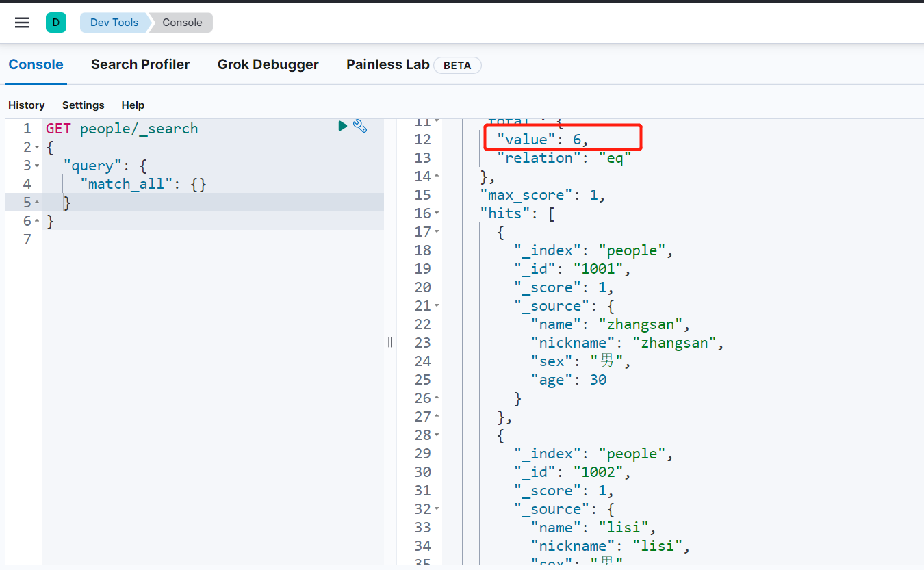
Task: Open the History panel
Action: pyautogui.click(x=26, y=105)
